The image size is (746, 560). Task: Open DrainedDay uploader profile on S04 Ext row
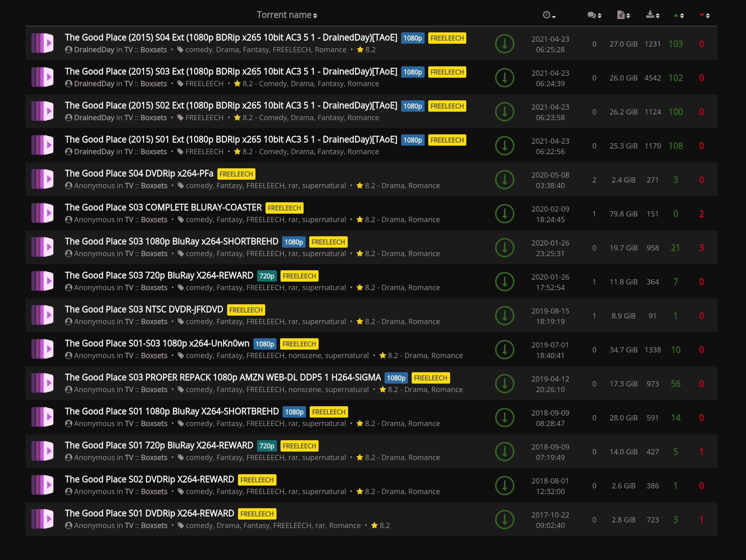tap(94, 50)
